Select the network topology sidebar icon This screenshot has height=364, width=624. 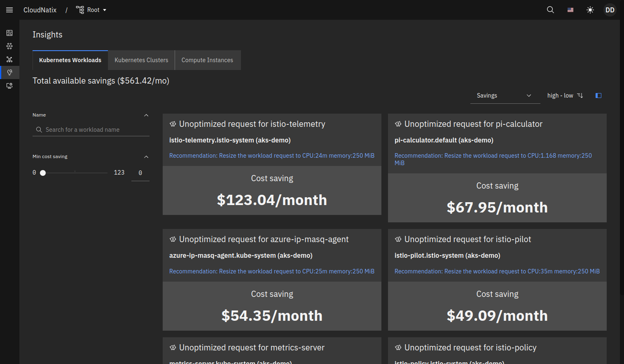click(9, 59)
